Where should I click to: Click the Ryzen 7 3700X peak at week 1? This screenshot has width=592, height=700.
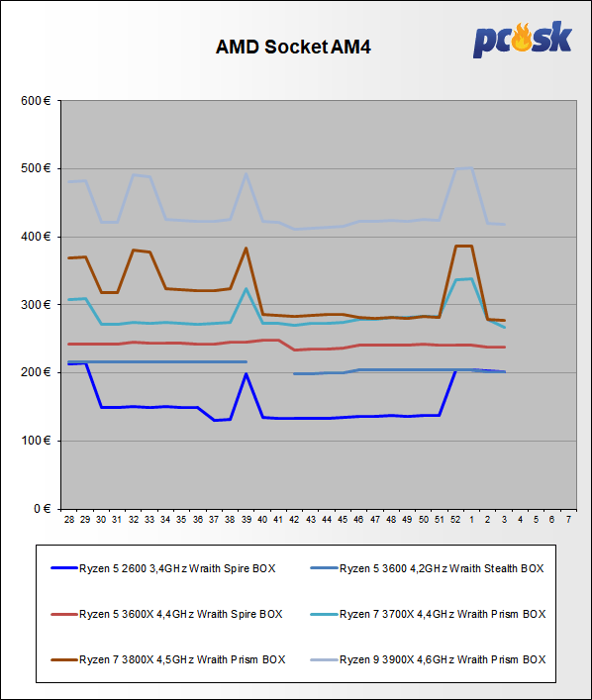[x=471, y=279]
